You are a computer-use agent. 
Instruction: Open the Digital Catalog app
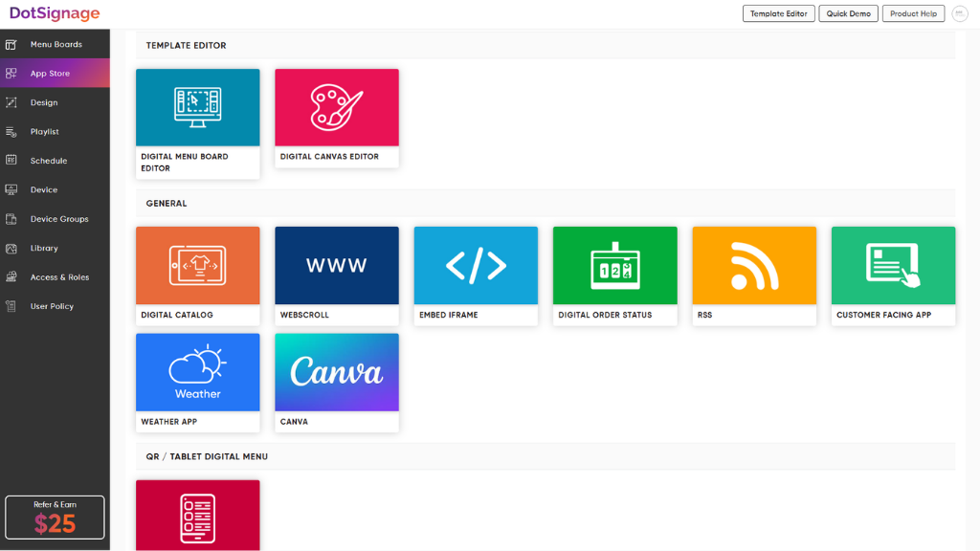click(x=197, y=275)
